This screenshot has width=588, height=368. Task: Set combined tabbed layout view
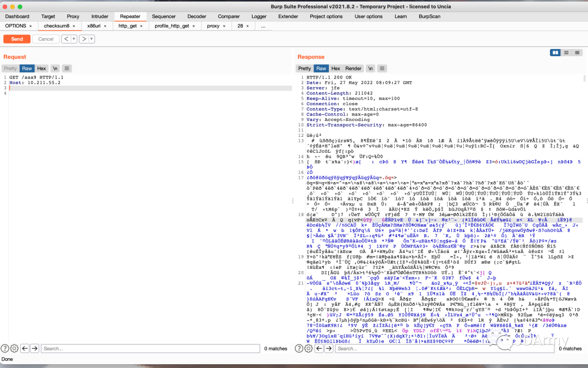(x=577, y=52)
